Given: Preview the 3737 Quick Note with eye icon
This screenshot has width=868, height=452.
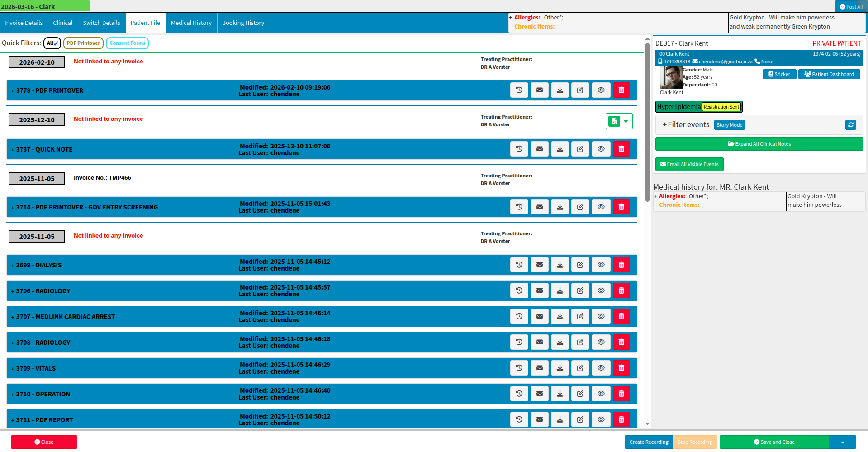Looking at the screenshot, I should click(x=601, y=149).
